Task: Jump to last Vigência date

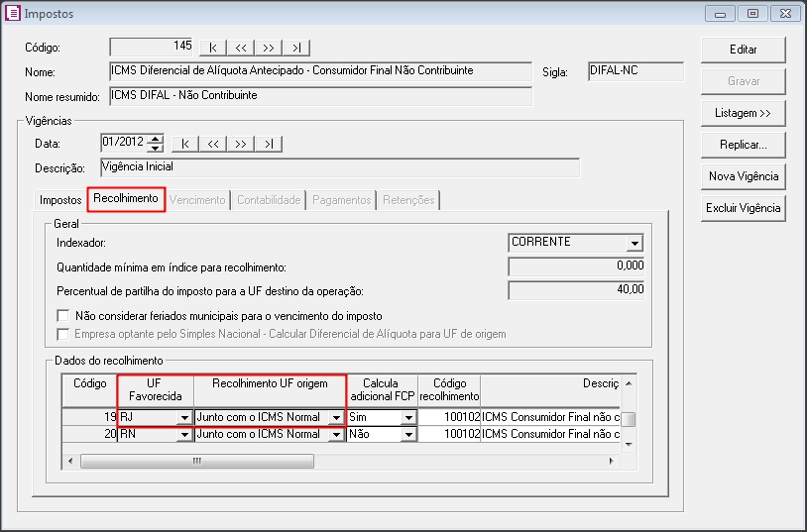Action: point(269,144)
